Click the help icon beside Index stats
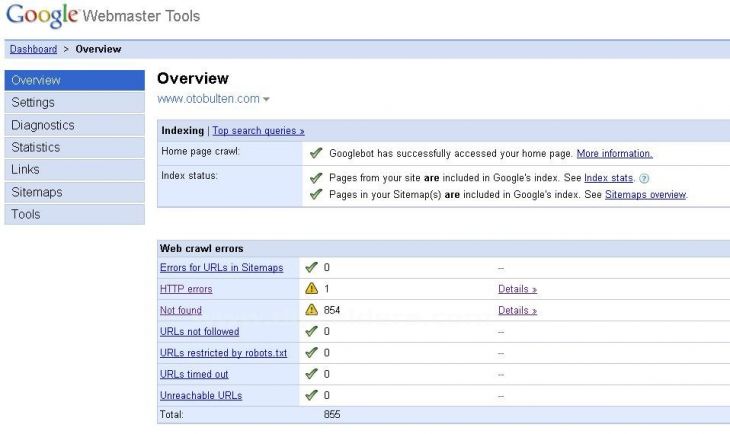Image resolution: width=730 pixels, height=434 pixels. pos(645,178)
